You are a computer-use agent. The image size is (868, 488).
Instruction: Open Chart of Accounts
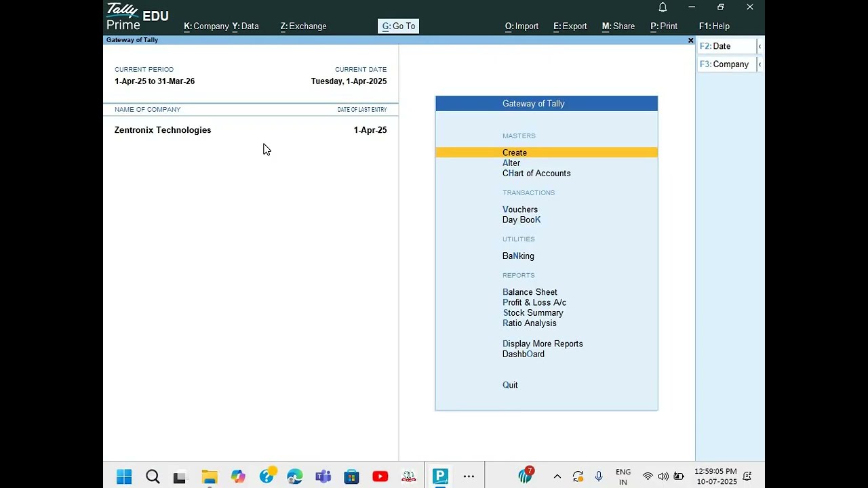point(536,174)
